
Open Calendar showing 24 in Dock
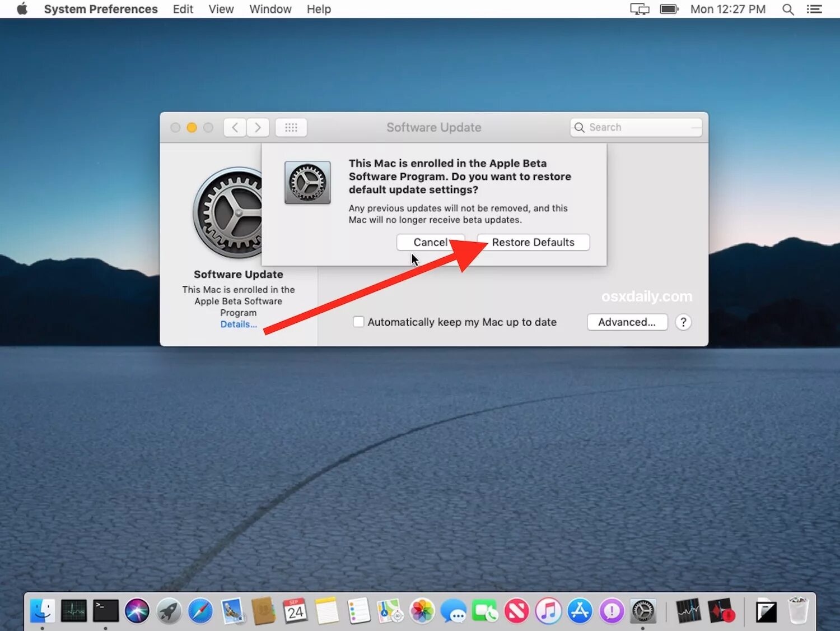click(x=295, y=610)
